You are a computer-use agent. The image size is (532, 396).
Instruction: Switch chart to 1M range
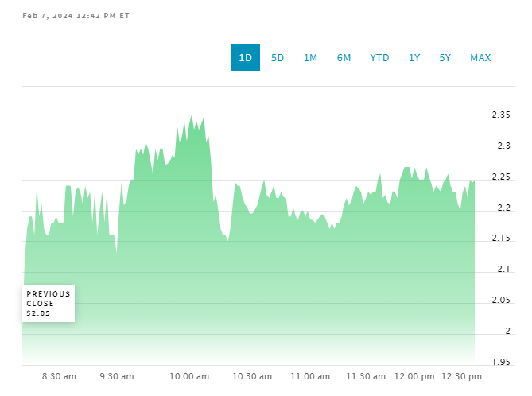tap(310, 58)
